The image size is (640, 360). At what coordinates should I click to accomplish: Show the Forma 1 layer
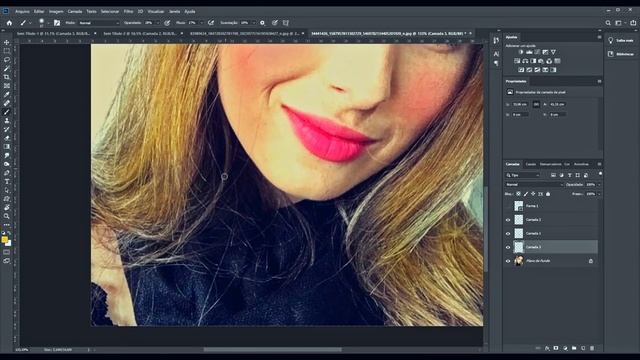pyautogui.click(x=508, y=206)
